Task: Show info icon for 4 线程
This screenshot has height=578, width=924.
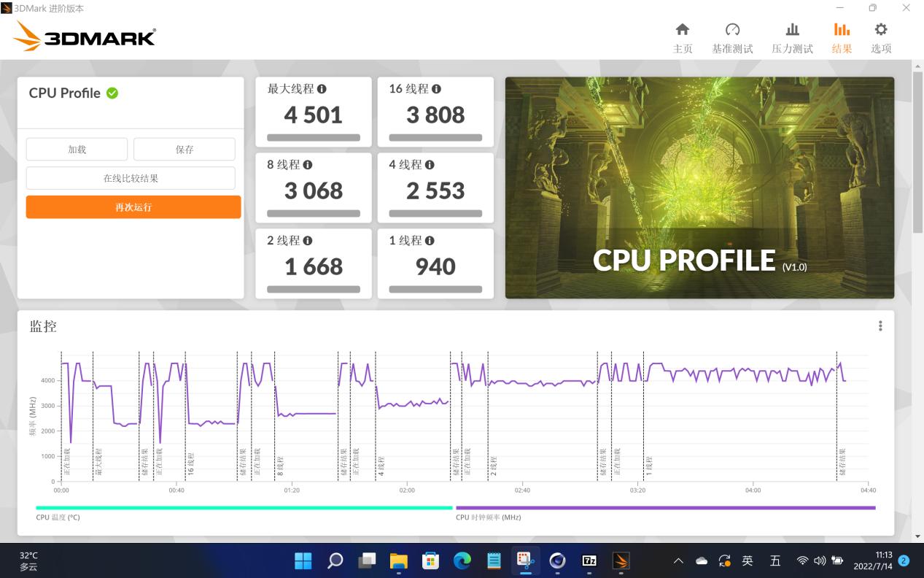Action: click(x=430, y=165)
